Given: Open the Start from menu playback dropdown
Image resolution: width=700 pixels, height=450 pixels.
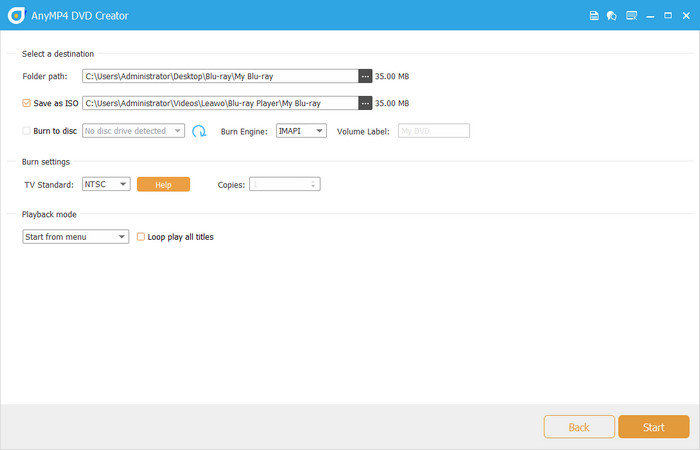Looking at the screenshot, I should pyautogui.click(x=75, y=237).
